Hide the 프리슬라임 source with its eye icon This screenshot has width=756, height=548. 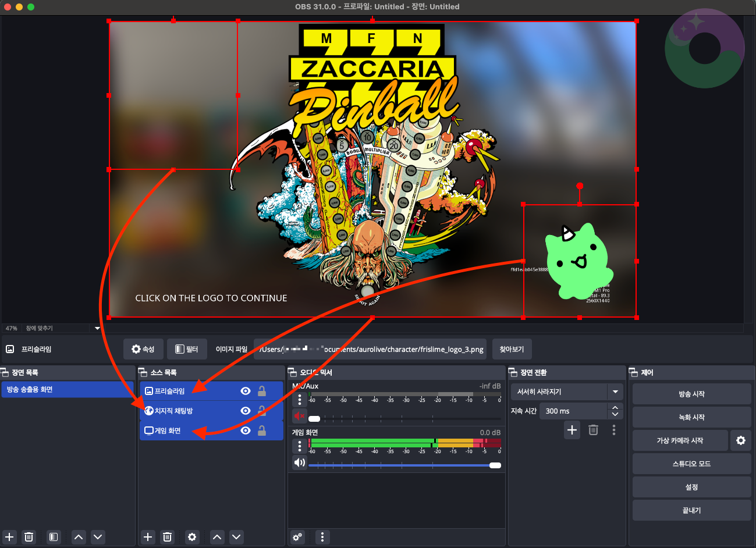point(246,391)
